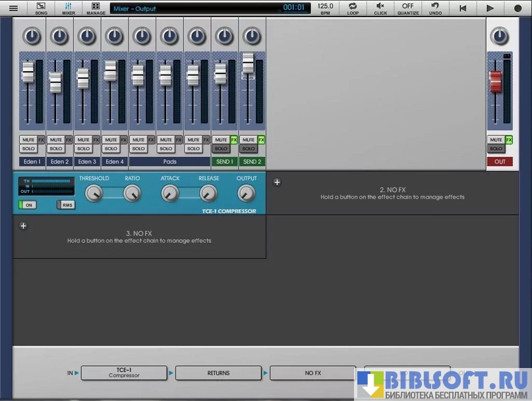Solo the Eden 3 channel
This screenshot has width=532, height=401.
(83, 149)
